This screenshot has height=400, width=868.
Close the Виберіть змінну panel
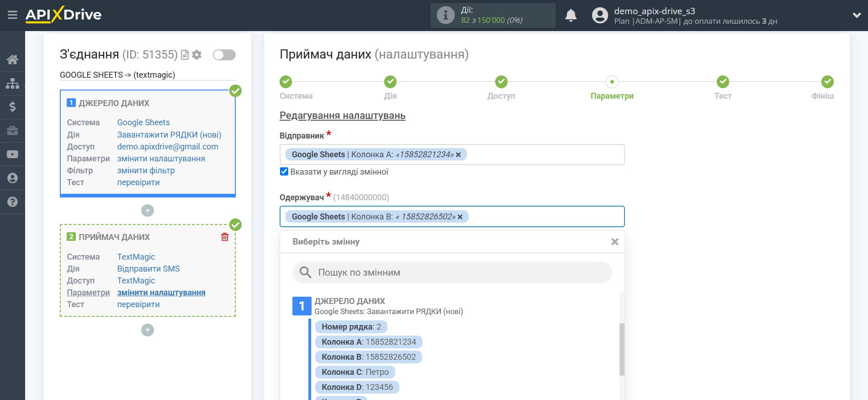coord(615,242)
